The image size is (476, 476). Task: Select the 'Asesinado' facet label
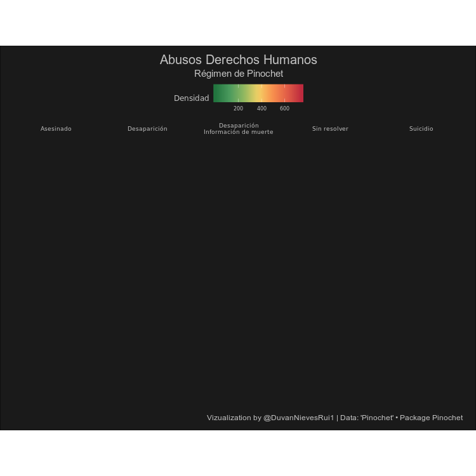pyautogui.click(x=56, y=129)
